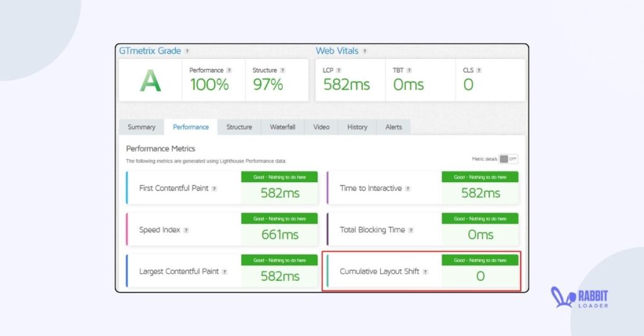Open help icon for Total Blocking Time
Viewport: 644px width, 336px height.
point(411,230)
